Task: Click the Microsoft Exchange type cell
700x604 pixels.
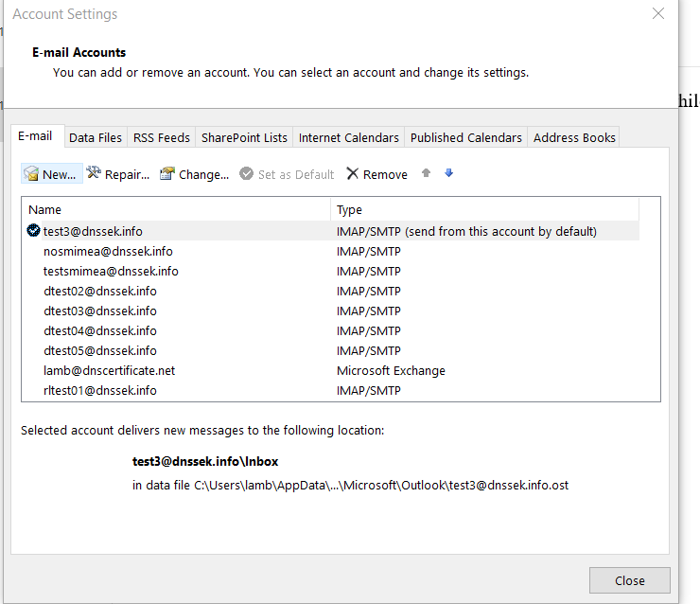Action: (x=391, y=371)
